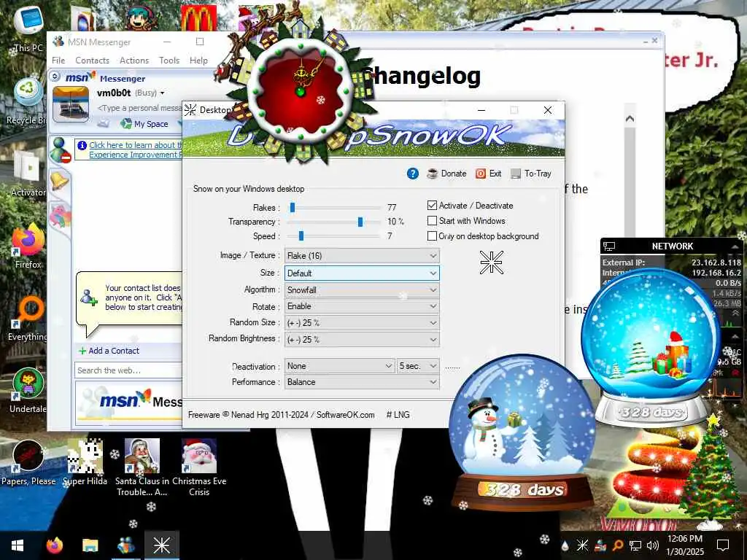Open the Algorithm dropdown showing Snowfall
The image size is (747, 560).
tap(362, 289)
